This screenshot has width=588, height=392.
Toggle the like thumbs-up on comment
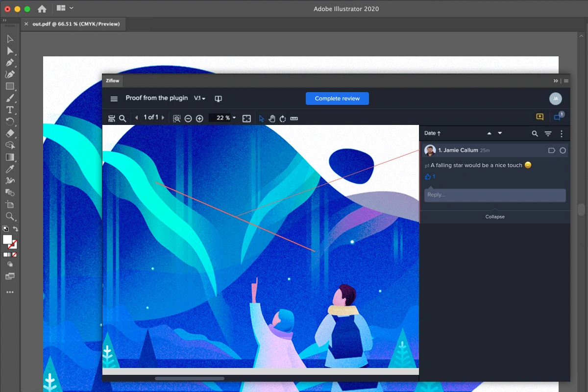(428, 176)
